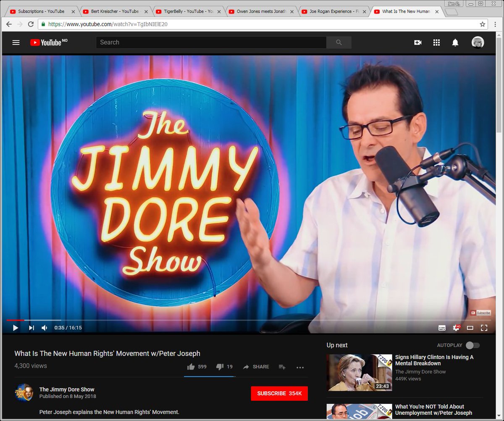Open 'What You're NOT Told About Unemployment' video

click(433, 410)
